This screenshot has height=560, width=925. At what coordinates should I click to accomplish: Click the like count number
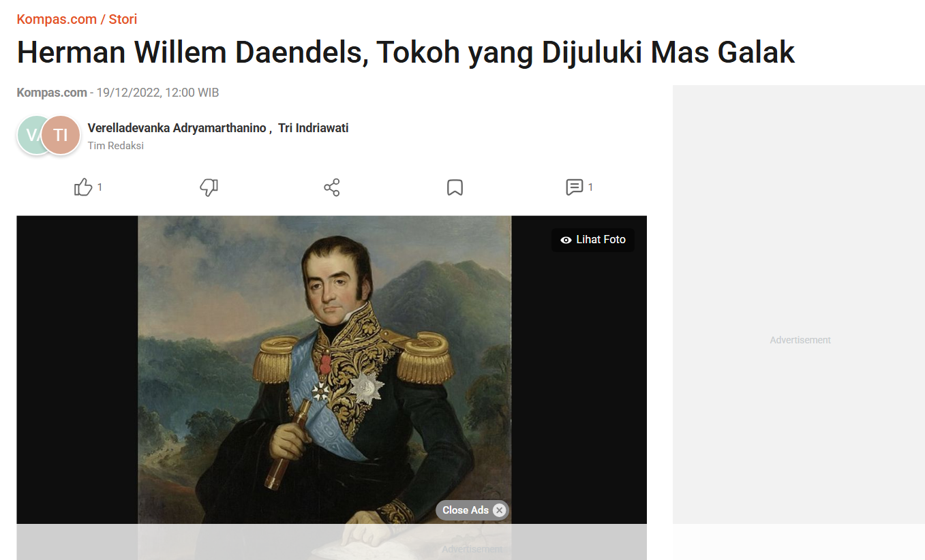[x=100, y=187]
